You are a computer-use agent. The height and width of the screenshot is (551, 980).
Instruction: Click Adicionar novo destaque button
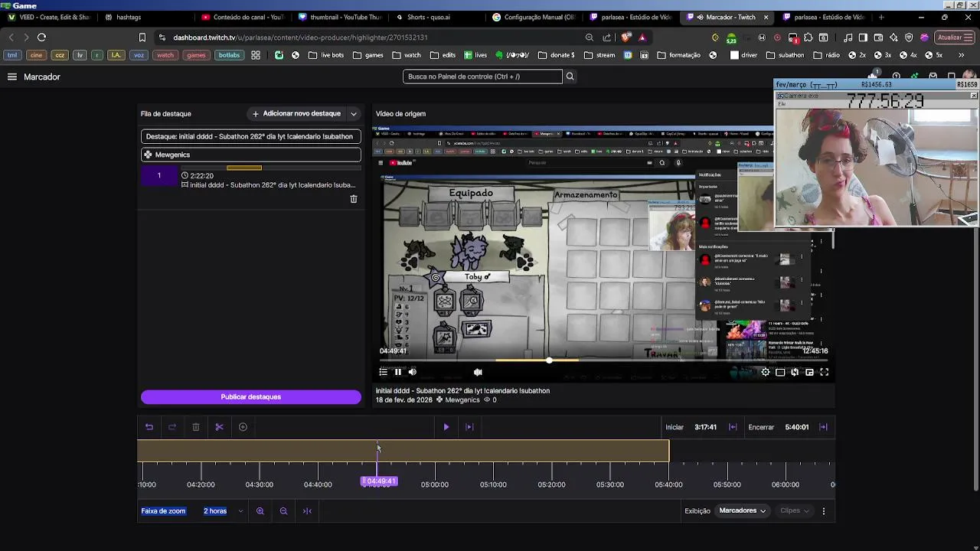click(x=297, y=113)
